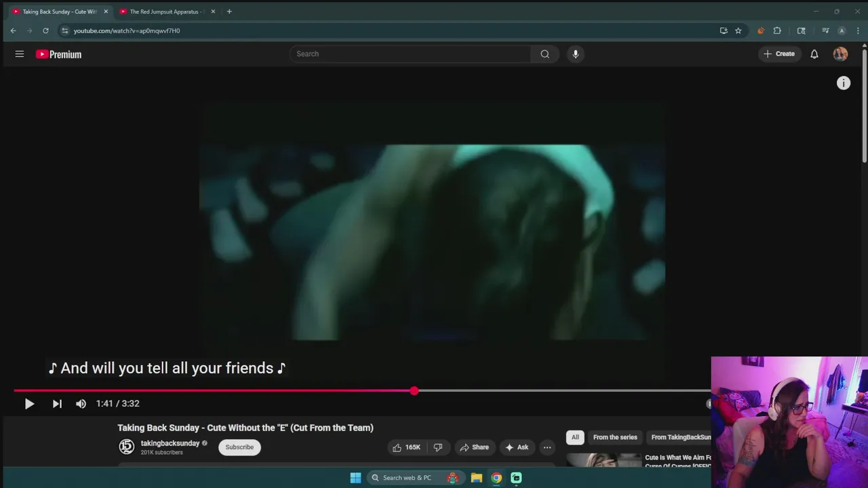Image resolution: width=868 pixels, height=488 pixels.
Task: Open the tab search side panel icon
Action: [801, 30]
